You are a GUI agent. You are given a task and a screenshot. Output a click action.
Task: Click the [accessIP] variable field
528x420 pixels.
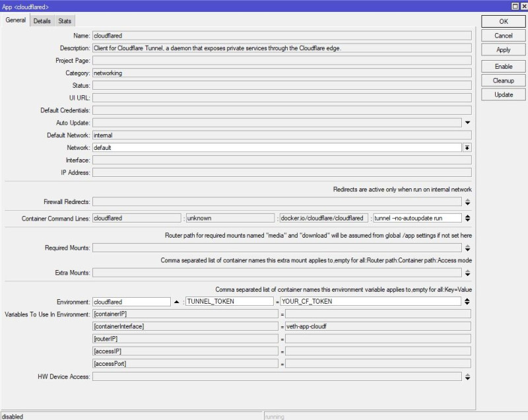185,351
